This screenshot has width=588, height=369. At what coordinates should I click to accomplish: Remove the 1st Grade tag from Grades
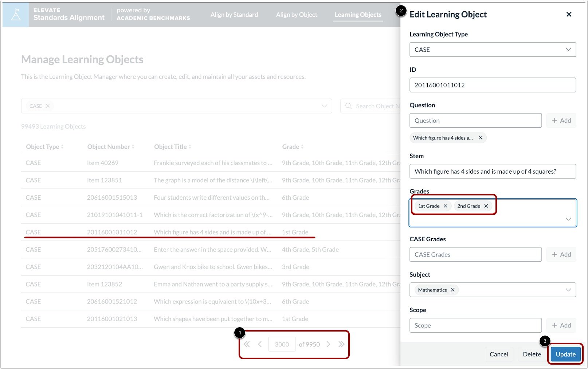click(x=445, y=206)
